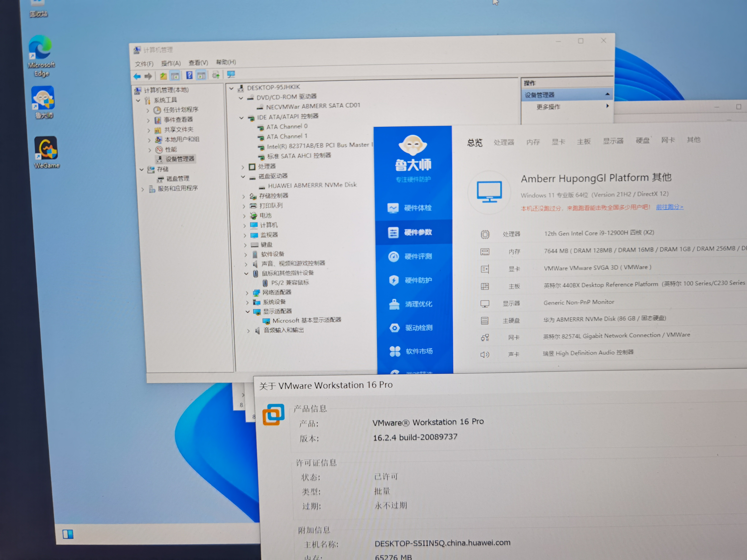Image resolution: width=747 pixels, height=560 pixels.
Task: Expand the 网络适配器 node
Action: point(247,293)
